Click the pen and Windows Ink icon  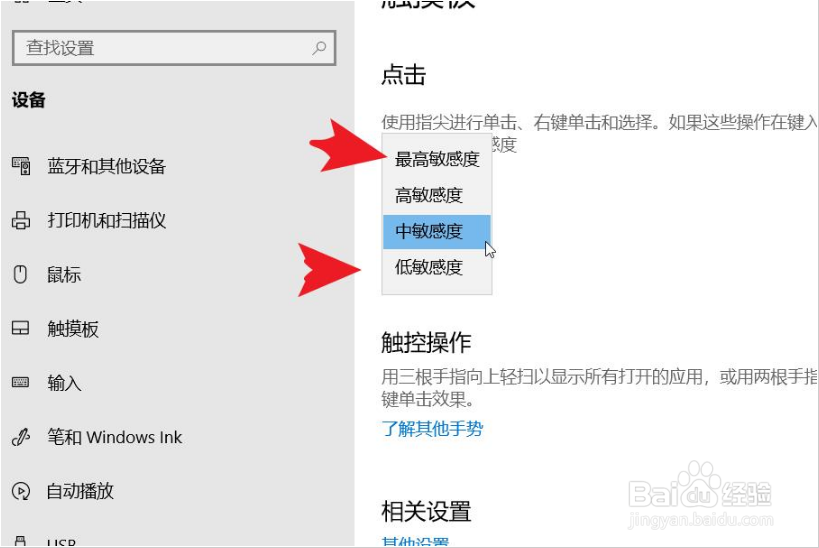point(20,437)
